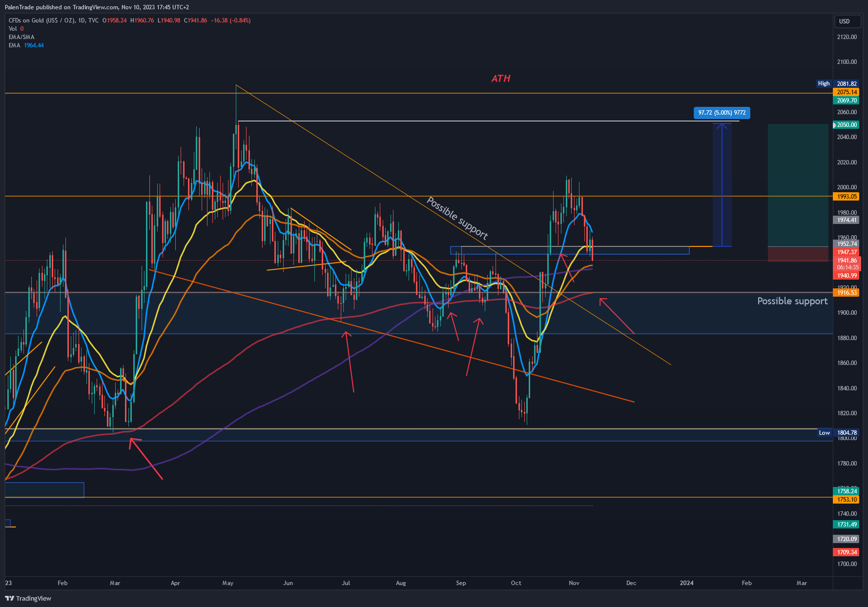Click the green 1731.49 price label
Viewport: 868px width, 607px height.
coord(847,525)
